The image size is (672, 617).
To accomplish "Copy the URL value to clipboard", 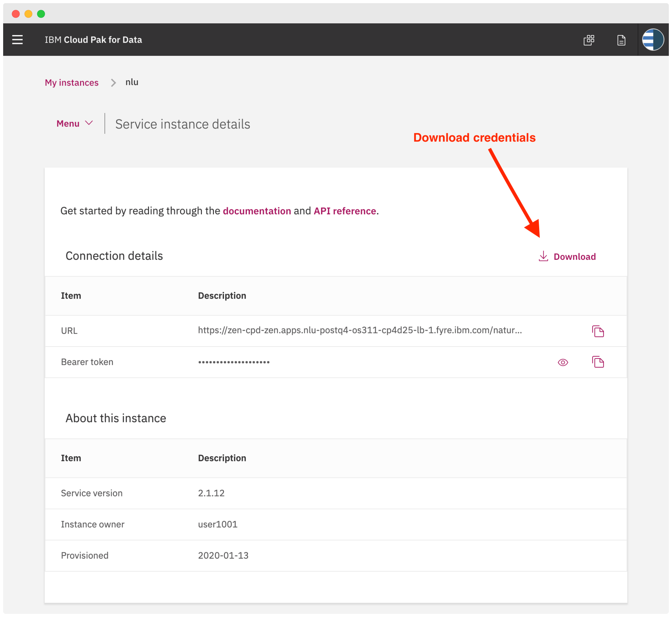I will coord(598,331).
